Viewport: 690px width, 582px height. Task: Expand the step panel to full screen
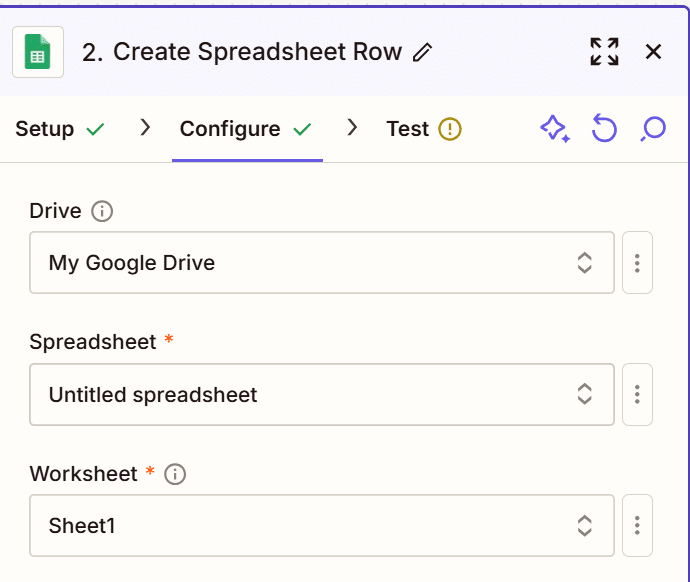pyautogui.click(x=604, y=52)
